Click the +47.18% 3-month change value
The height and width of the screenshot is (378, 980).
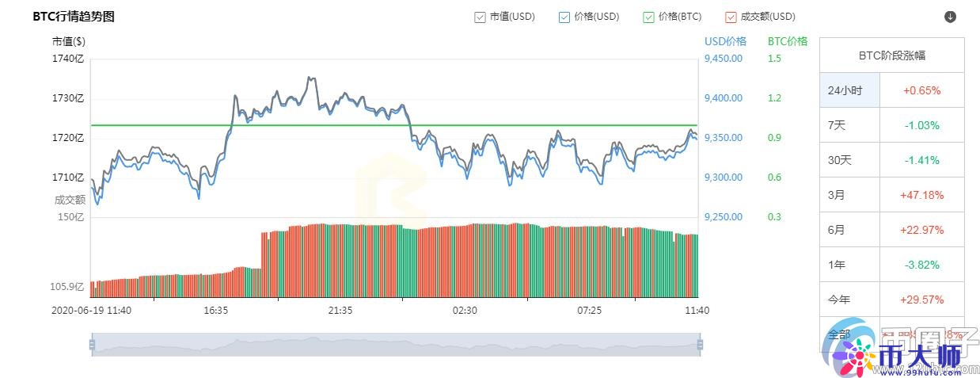pyautogui.click(x=921, y=195)
